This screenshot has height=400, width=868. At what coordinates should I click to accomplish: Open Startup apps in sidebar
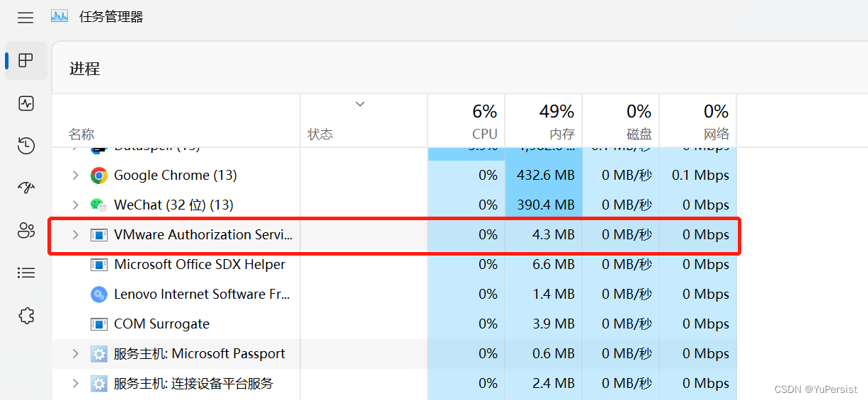point(26,188)
